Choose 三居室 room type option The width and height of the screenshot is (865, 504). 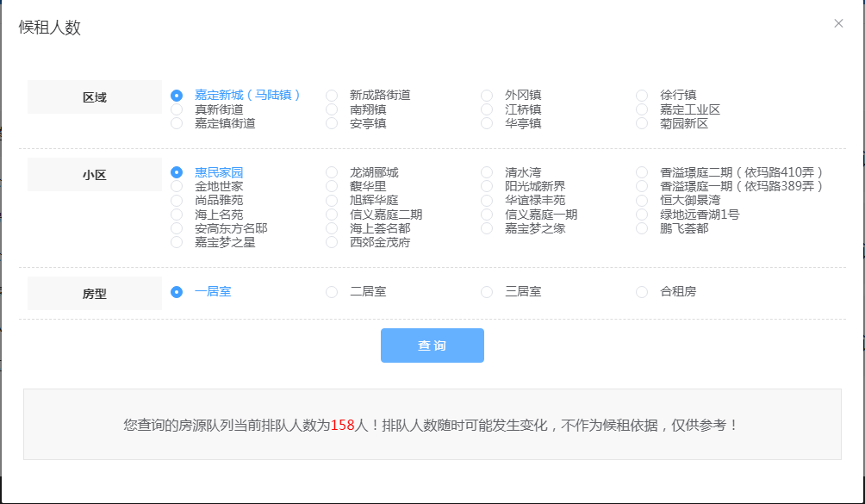click(x=487, y=292)
